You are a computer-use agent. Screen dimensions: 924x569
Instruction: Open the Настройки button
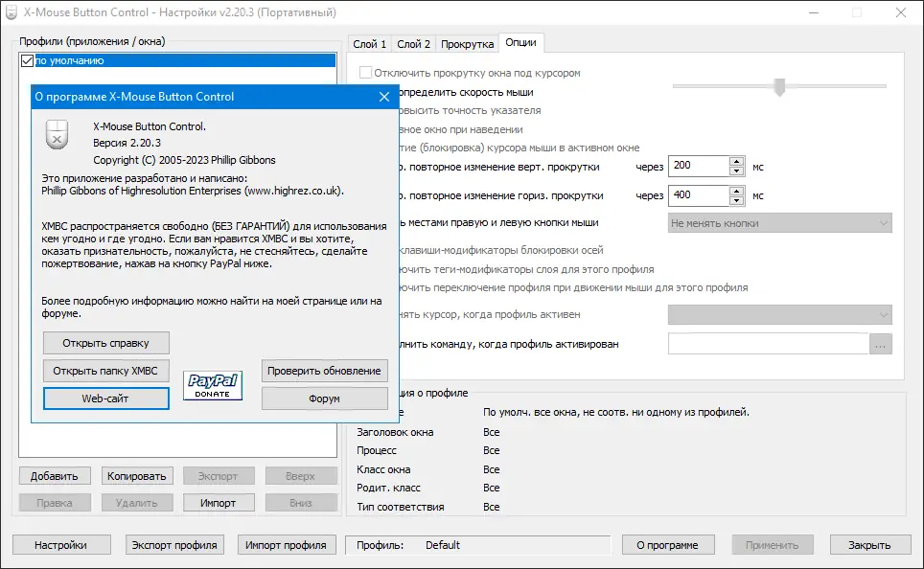(61, 545)
